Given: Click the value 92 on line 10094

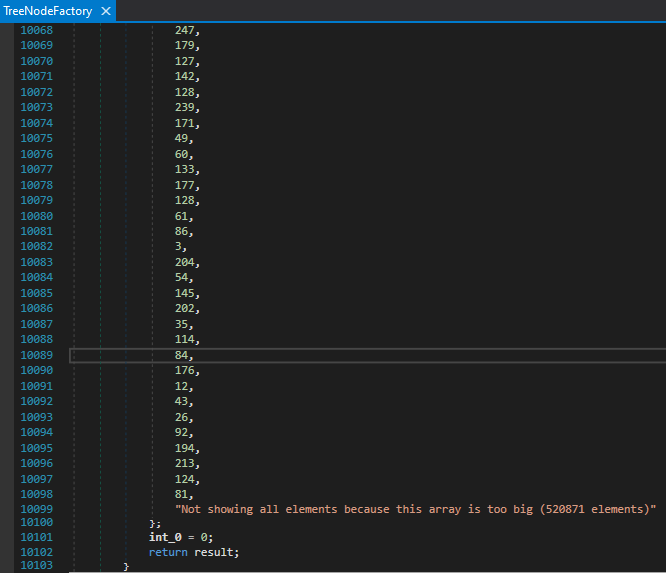Looking at the screenshot, I should click(x=181, y=432).
